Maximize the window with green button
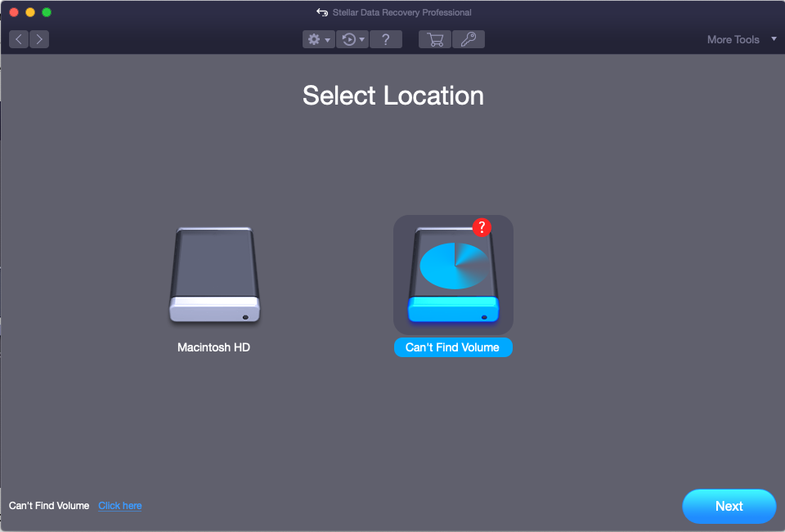 tap(47, 12)
